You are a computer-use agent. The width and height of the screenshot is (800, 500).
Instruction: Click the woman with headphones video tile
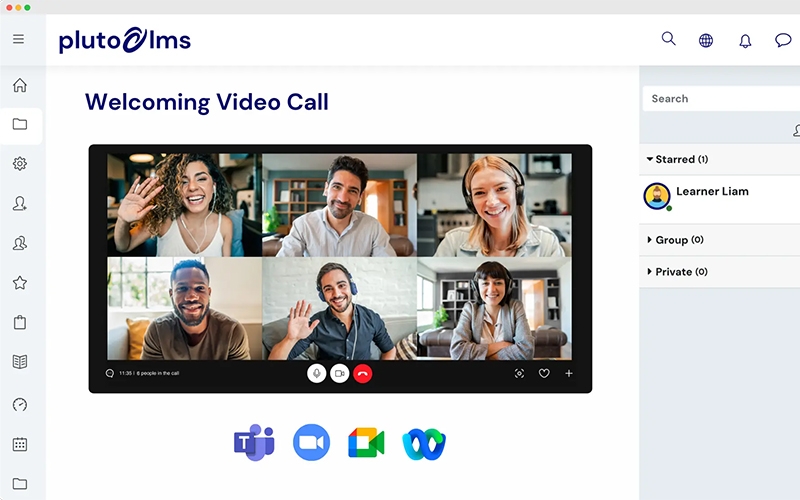(x=494, y=205)
